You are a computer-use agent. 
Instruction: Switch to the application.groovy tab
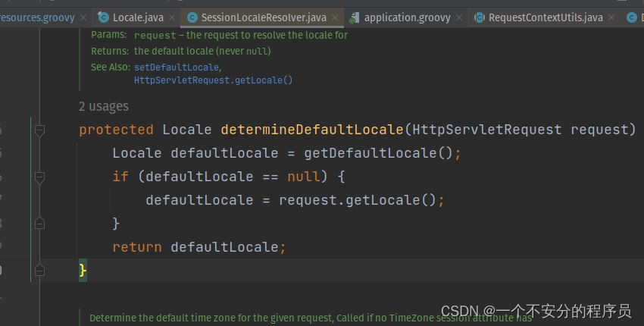point(407,17)
